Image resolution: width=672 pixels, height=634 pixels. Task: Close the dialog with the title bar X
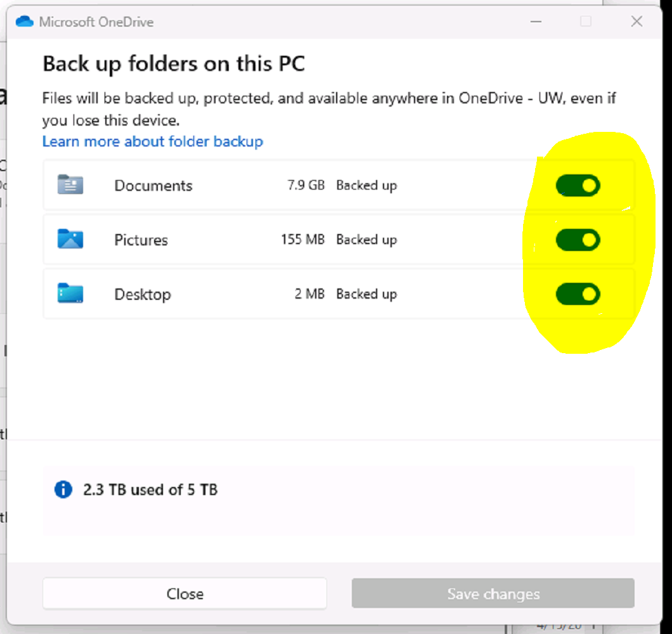pos(636,22)
